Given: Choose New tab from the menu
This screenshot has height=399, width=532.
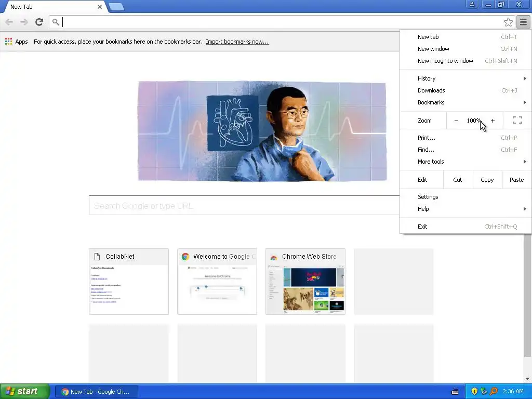Looking at the screenshot, I should pyautogui.click(x=465, y=37).
